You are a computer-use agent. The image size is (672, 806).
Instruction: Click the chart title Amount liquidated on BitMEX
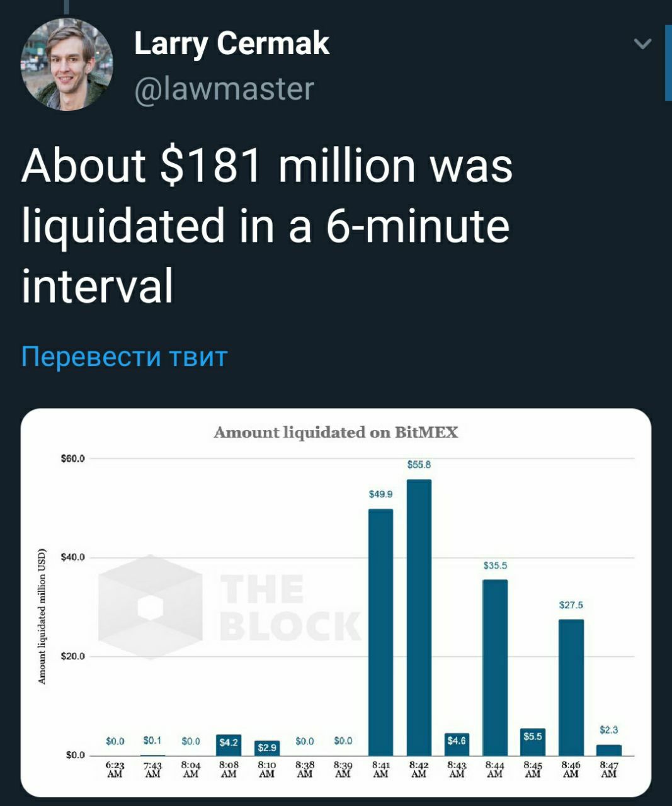click(336, 432)
